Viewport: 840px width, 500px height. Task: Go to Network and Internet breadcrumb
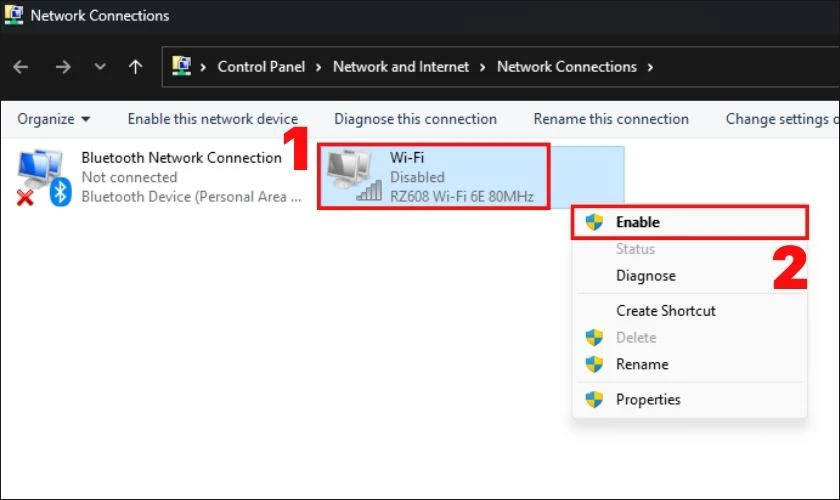point(400,67)
